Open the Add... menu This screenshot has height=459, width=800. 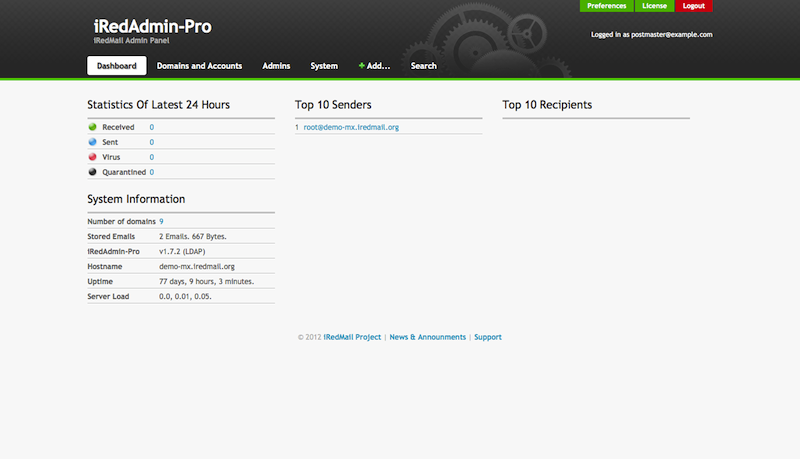(374, 66)
